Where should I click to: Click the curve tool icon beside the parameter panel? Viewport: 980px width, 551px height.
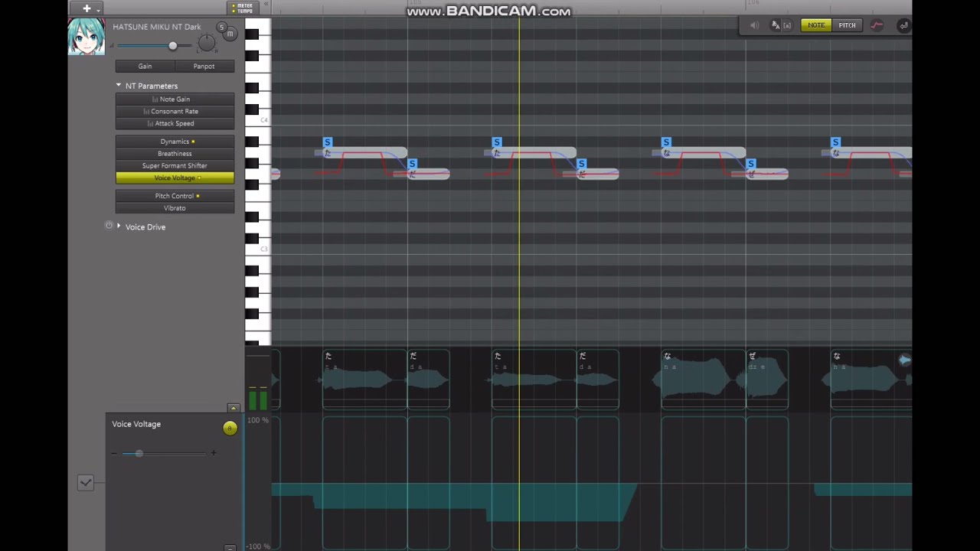pyautogui.click(x=85, y=483)
